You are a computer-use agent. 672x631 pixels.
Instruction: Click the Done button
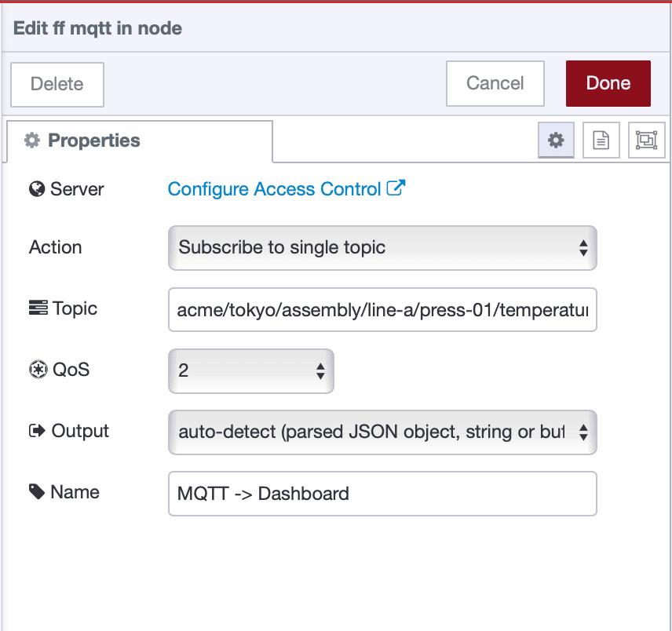608,83
